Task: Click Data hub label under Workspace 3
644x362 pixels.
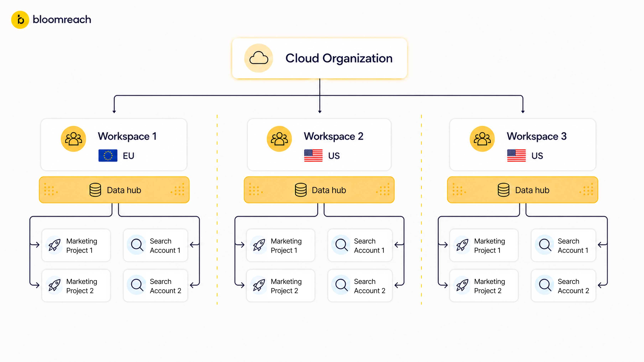Action: tap(532, 190)
